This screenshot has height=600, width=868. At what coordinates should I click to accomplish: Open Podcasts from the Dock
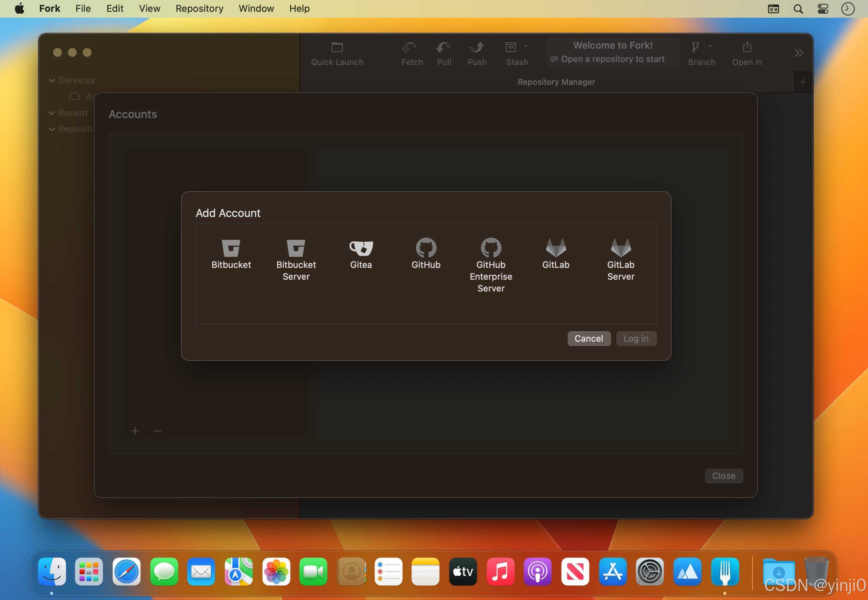(x=538, y=572)
